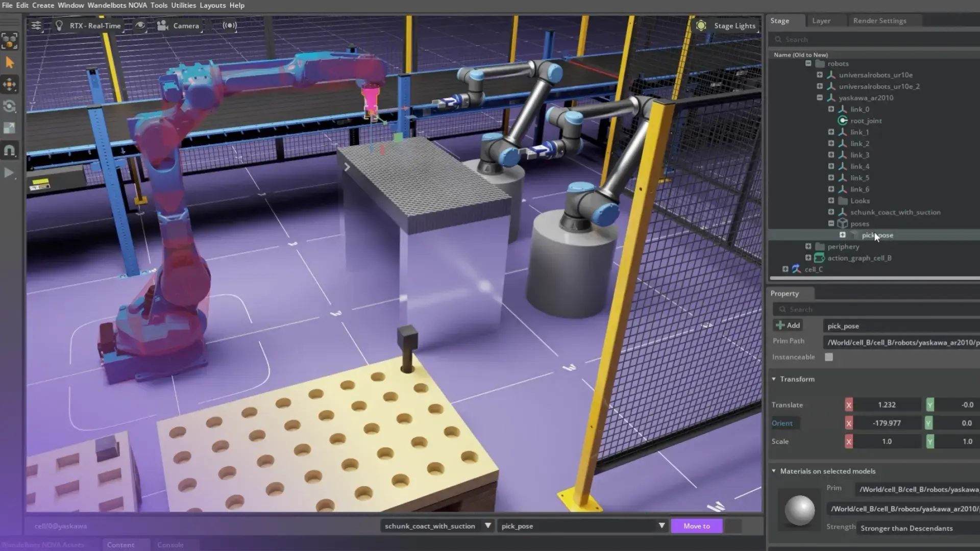This screenshot has height=551, width=980.
Task: Select action_graph_cell_B tree item
Action: (859, 258)
